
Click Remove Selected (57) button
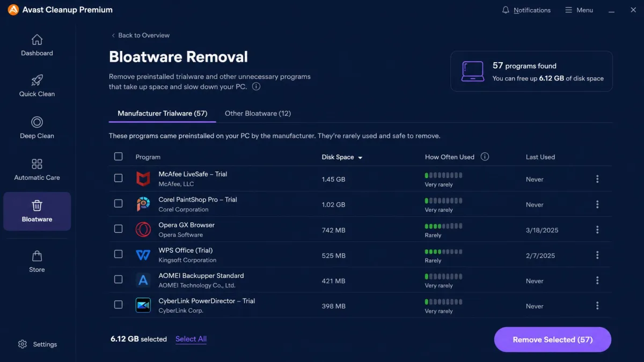pyautogui.click(x=553, y=339)
